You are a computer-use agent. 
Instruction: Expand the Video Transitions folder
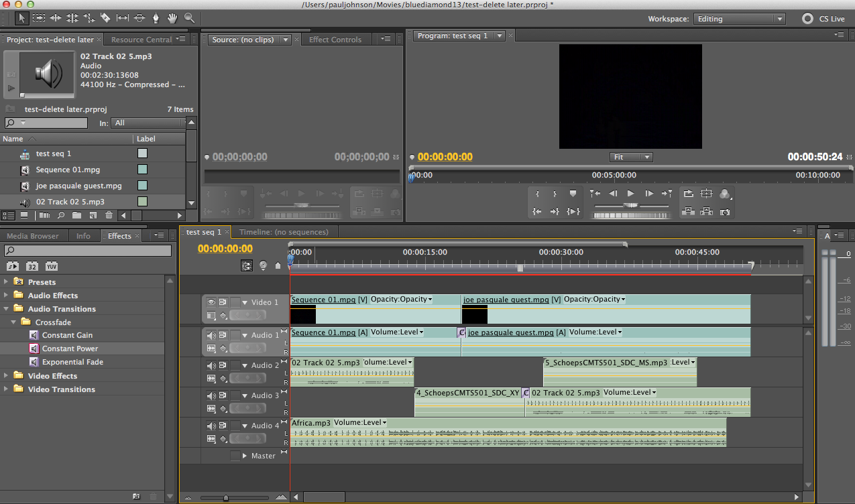[x=6, y=389]
